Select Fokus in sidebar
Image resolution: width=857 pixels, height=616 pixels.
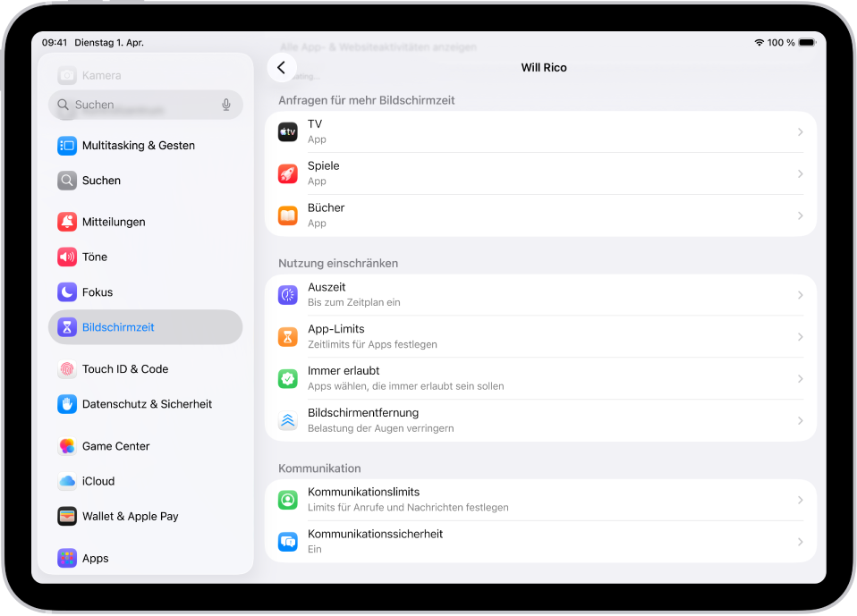point(146,292)
